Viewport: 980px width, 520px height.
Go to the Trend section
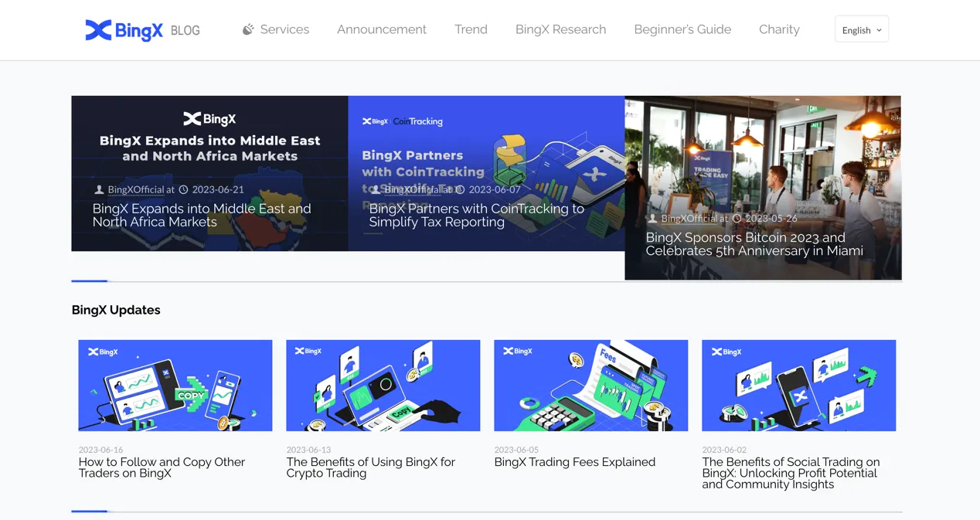471,29
